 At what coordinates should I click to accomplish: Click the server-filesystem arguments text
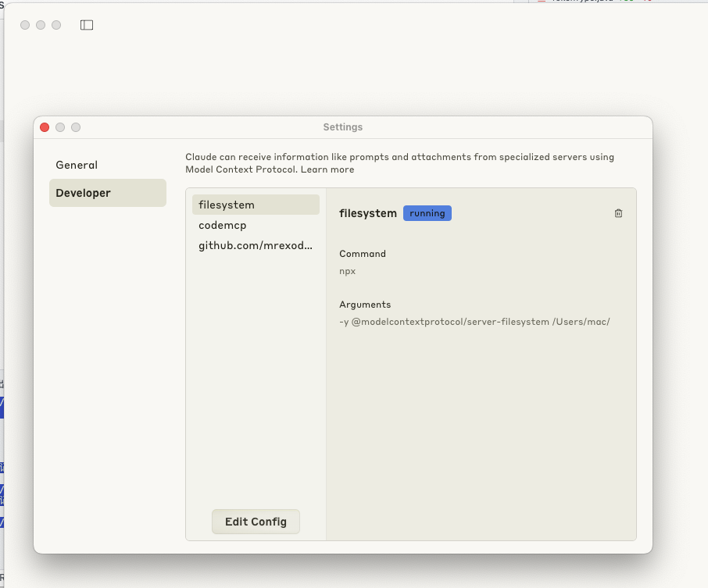(x=474, y=322)
